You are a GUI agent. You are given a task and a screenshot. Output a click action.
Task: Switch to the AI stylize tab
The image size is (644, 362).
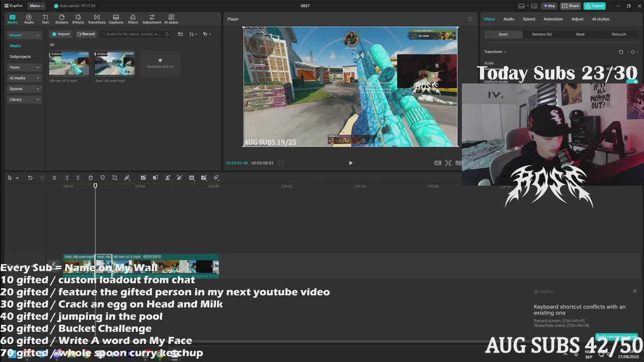tap(600, 19)
